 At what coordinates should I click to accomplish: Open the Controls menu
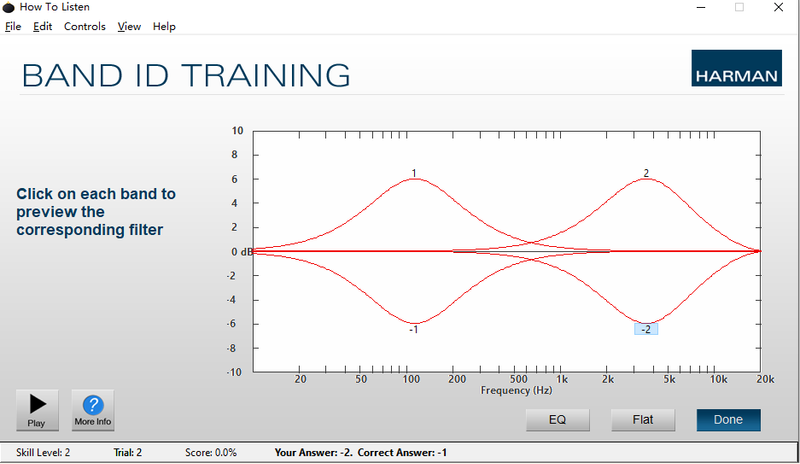(x=85, y=27)
